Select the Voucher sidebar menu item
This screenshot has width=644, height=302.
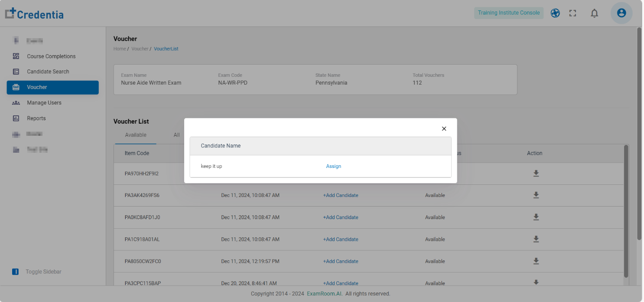[x=52, y=87]
